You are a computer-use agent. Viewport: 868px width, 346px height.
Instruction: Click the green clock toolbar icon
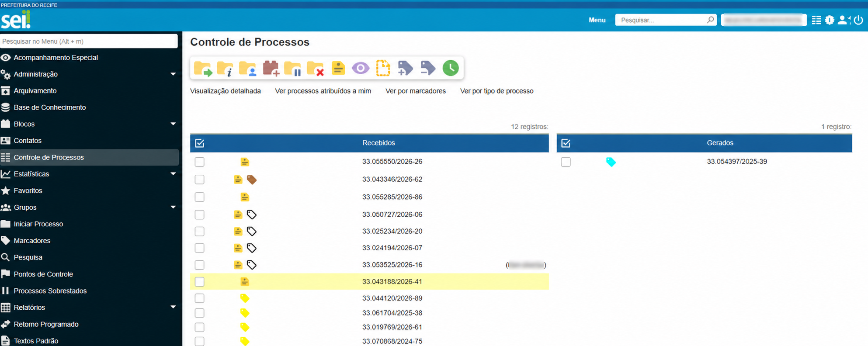point(451,68)
